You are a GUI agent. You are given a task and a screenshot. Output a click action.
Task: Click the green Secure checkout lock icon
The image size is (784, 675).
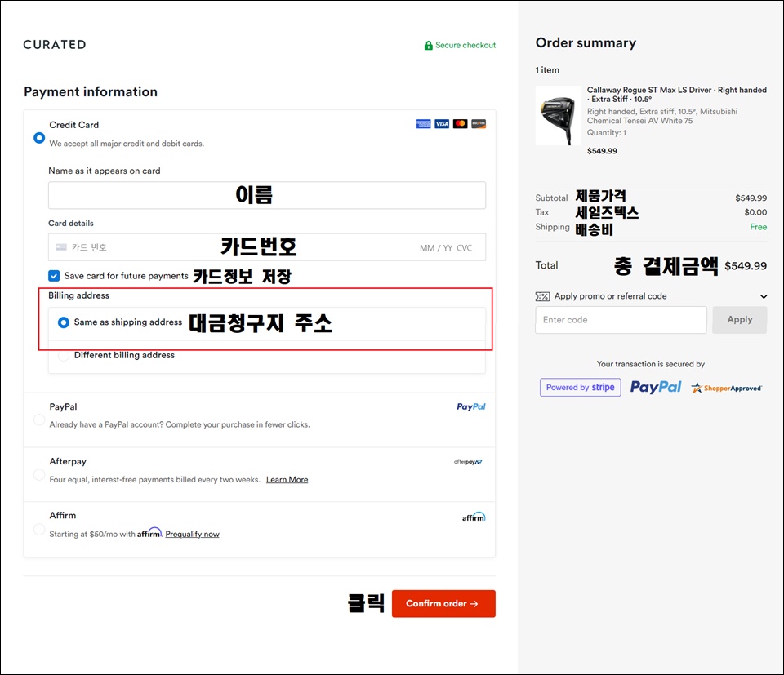tap(428, 46)
